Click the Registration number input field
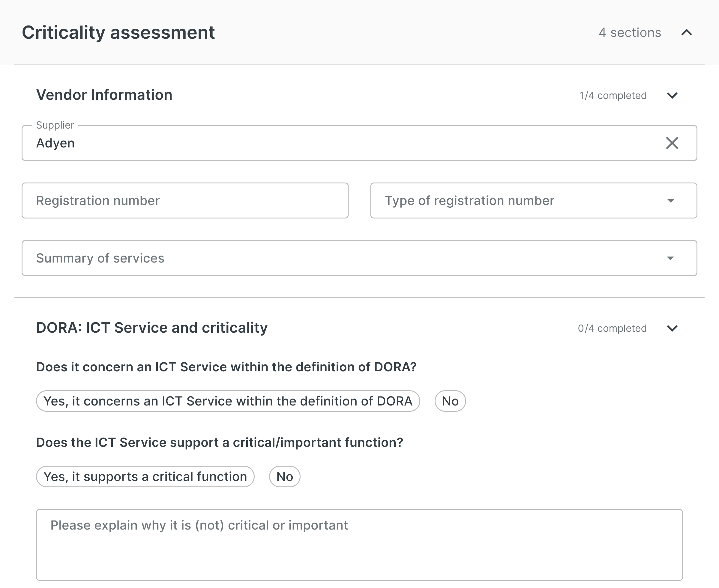 tap(185, 200)
